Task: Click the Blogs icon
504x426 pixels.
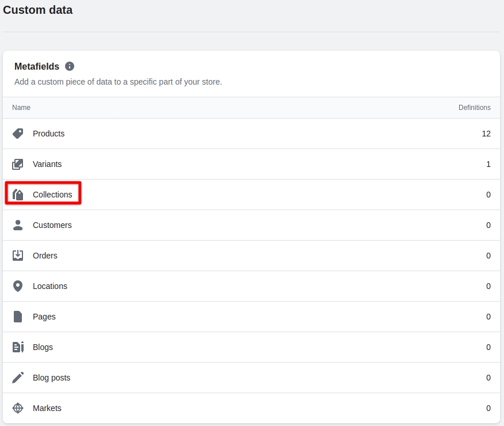Action: click(18, 347)
